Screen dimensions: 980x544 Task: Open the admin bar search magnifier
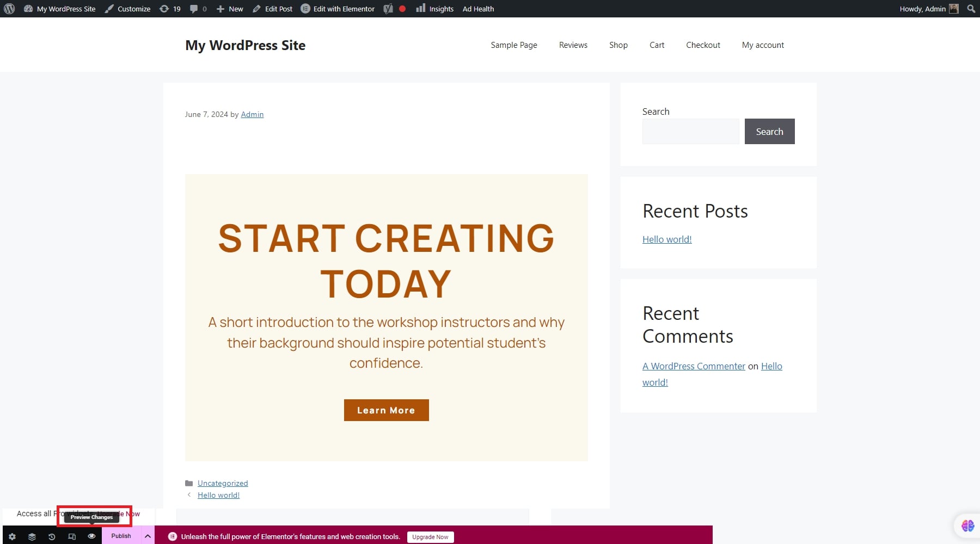point(971,9)
